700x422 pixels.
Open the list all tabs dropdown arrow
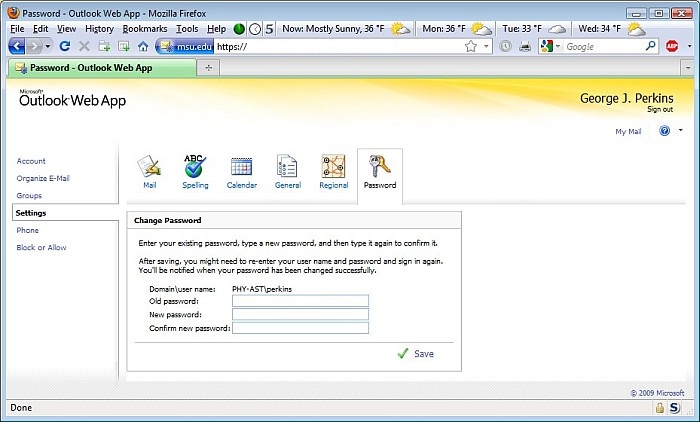point(688,68)
